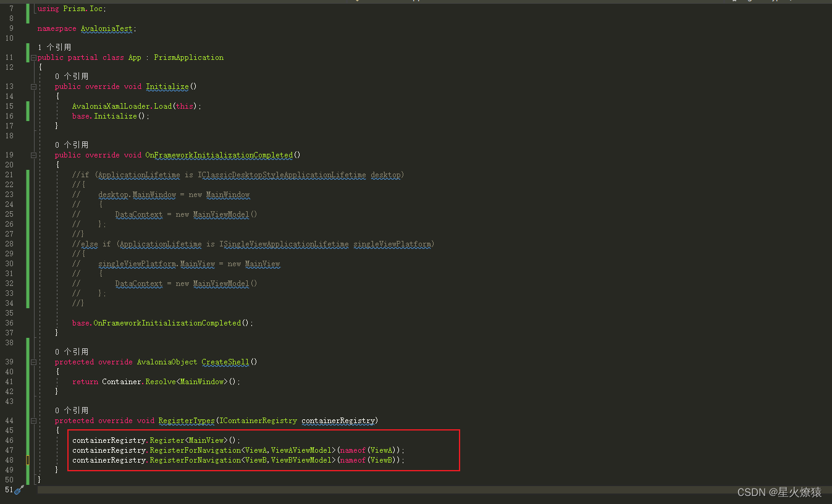Open the '0 个引用' link above RegisterTypes
The image size is (832, 504).
coord(72,411)
